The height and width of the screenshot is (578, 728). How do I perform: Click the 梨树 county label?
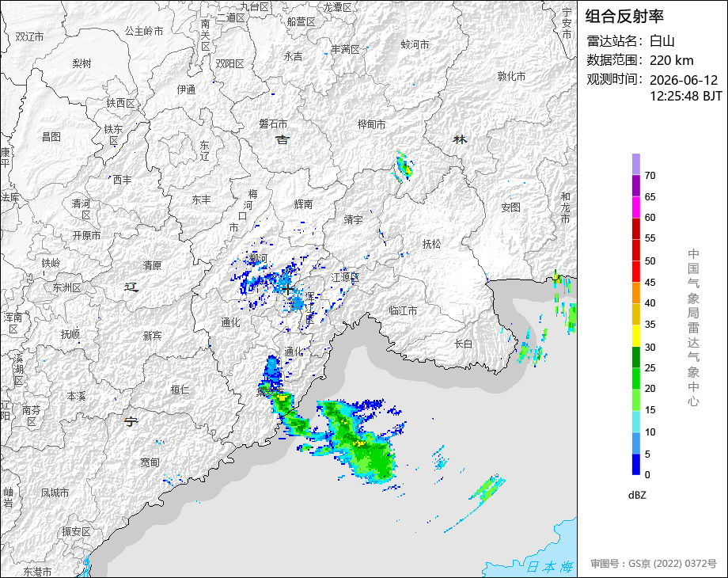tap(82, 63)
